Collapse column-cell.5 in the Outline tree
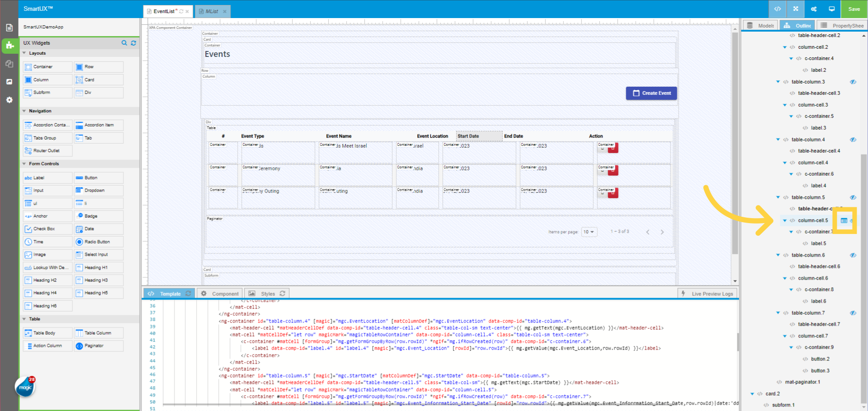 click(x=785, y=220)
